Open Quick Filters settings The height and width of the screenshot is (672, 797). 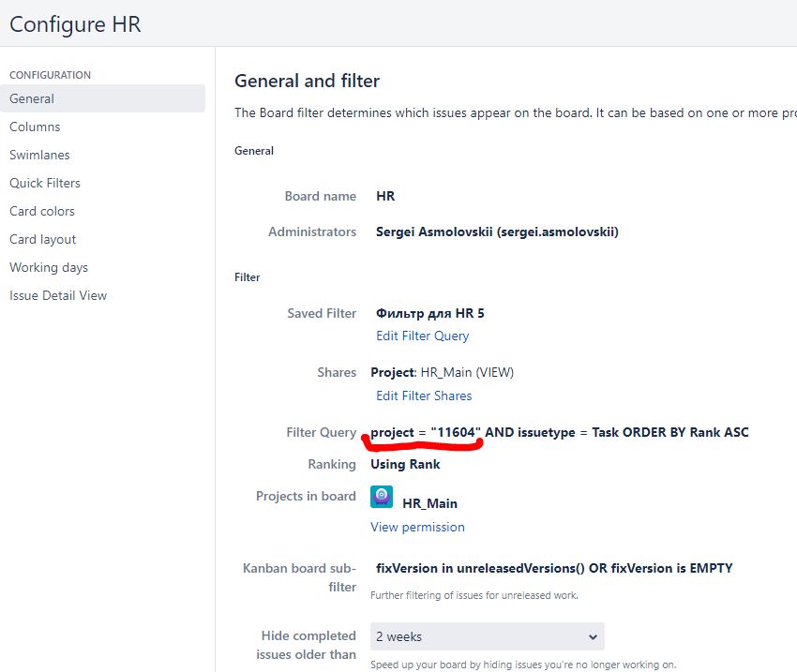(x=45, y=183)
